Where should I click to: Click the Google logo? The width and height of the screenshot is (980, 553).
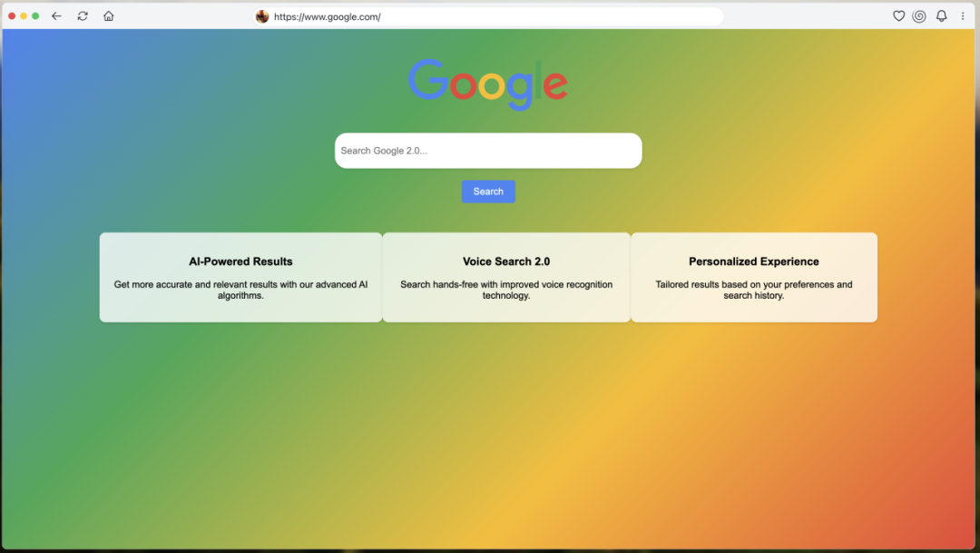[488, 84]
